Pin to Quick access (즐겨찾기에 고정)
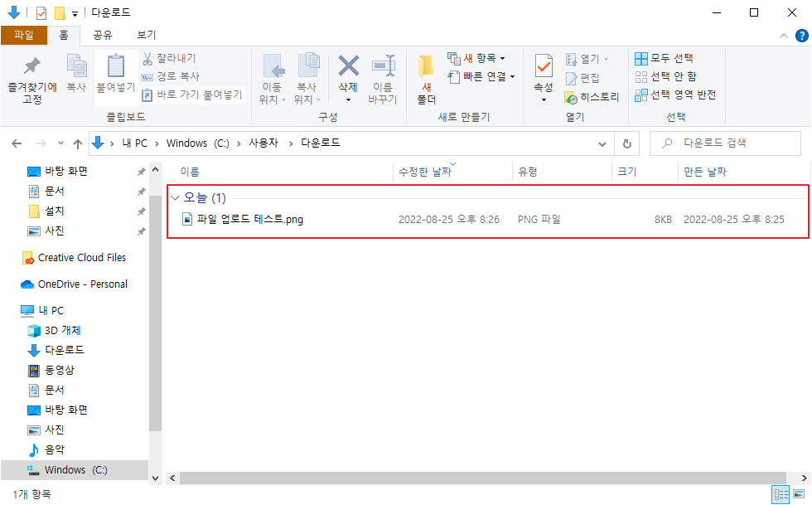 (x=32, y=80)
